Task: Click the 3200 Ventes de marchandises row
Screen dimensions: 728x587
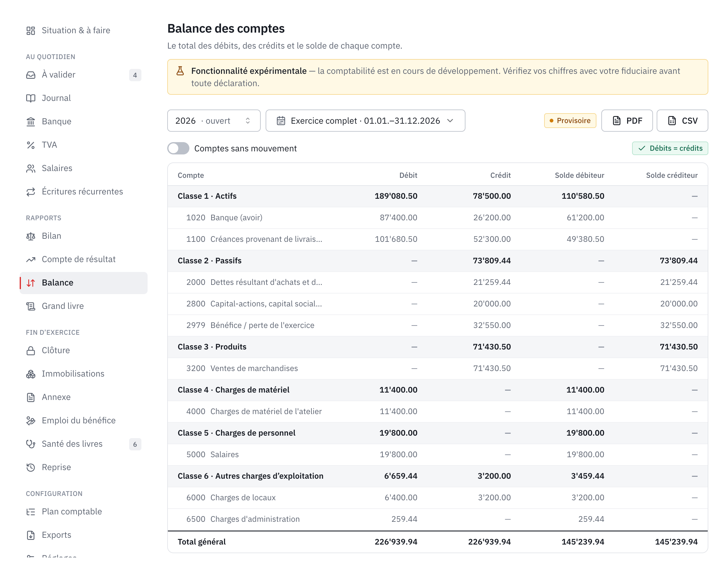Action: coord(437,368)
